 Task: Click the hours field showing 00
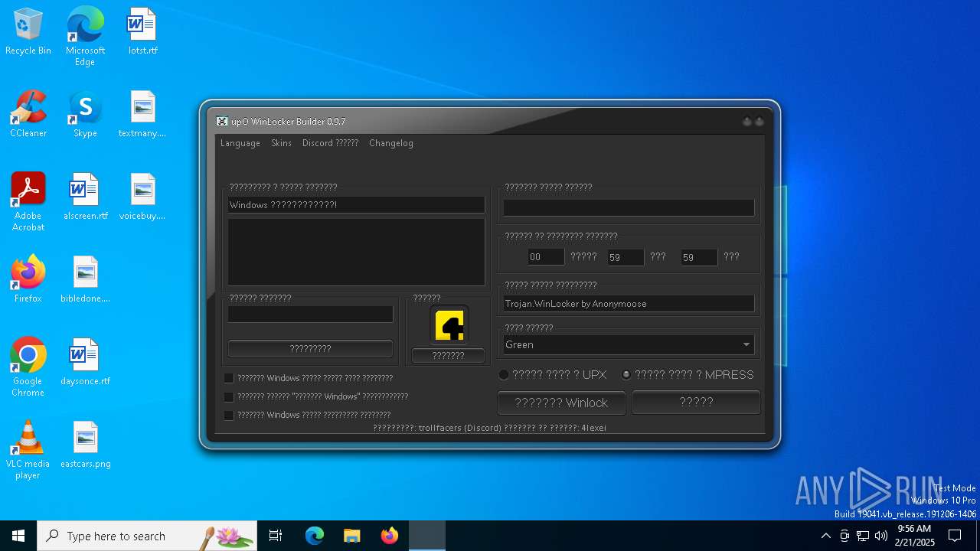[546, 257]
